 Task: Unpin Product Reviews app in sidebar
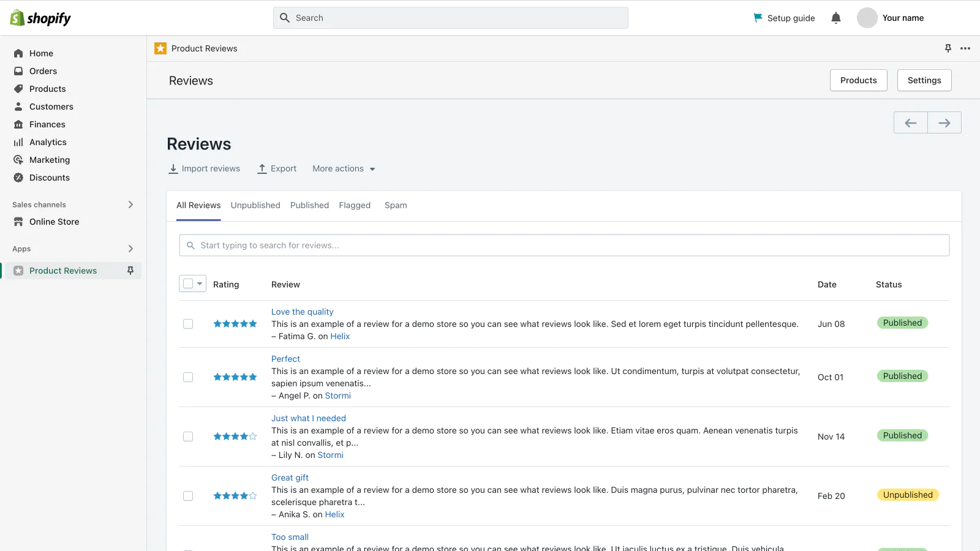point(130,271)
